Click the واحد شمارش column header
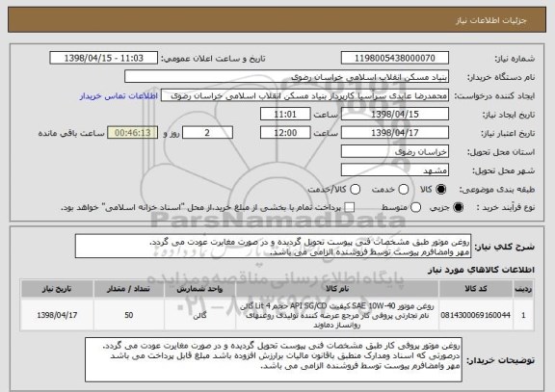The width and height of the screenshot is (555, 392). tap(199, 289)
